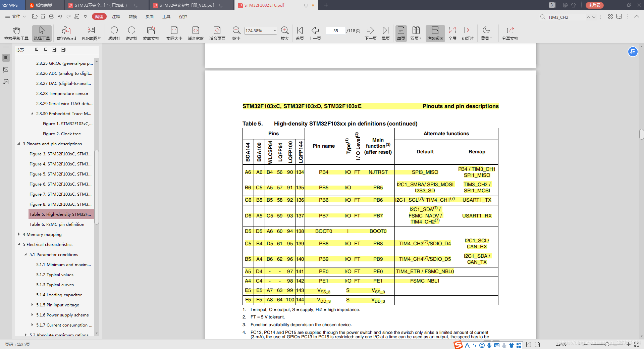
Task: Open bookmark Table 6. FSMC pin definition
Action: pyautogui.click(x=57, y=224)
